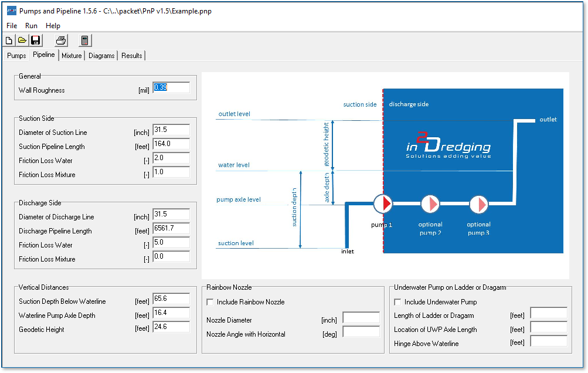Click the 'pump axle level' label
The image size is (588, 373).
[x=239, y=199]
